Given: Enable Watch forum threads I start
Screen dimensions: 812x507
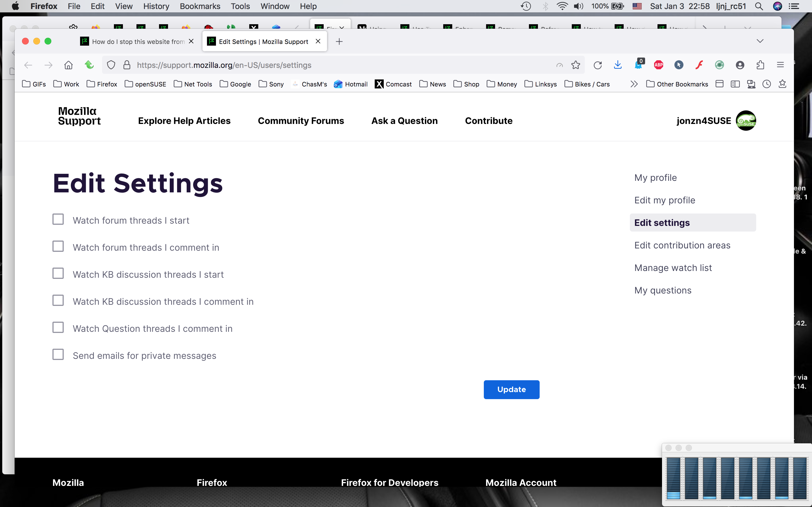Looking at the screenshot, I should click(x=58, y=220).
